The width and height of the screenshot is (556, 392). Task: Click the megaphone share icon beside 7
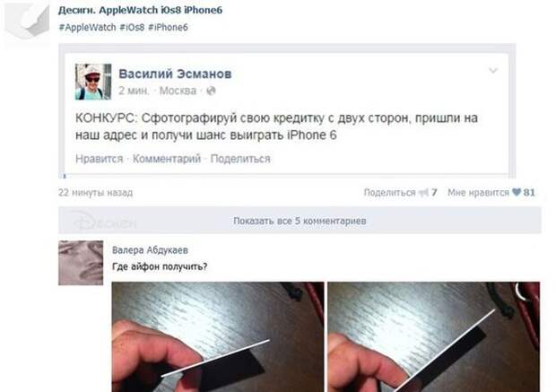(423, 193)
